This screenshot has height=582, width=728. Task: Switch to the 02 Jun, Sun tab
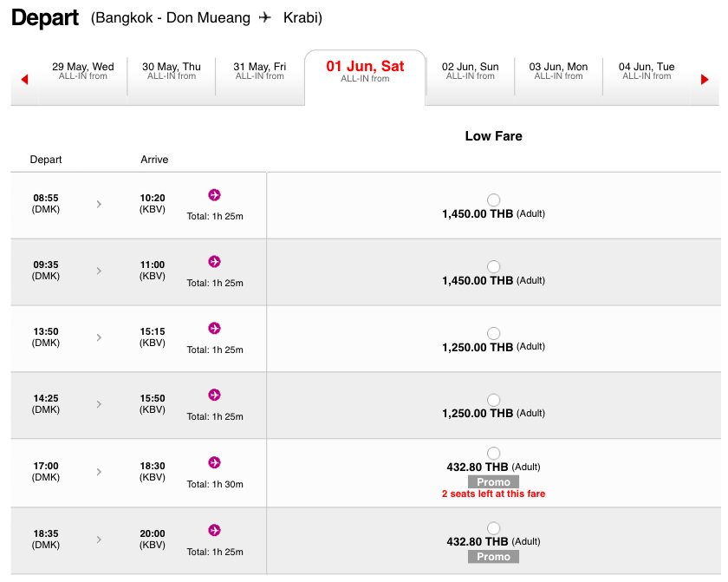click(x=470, y=71)
